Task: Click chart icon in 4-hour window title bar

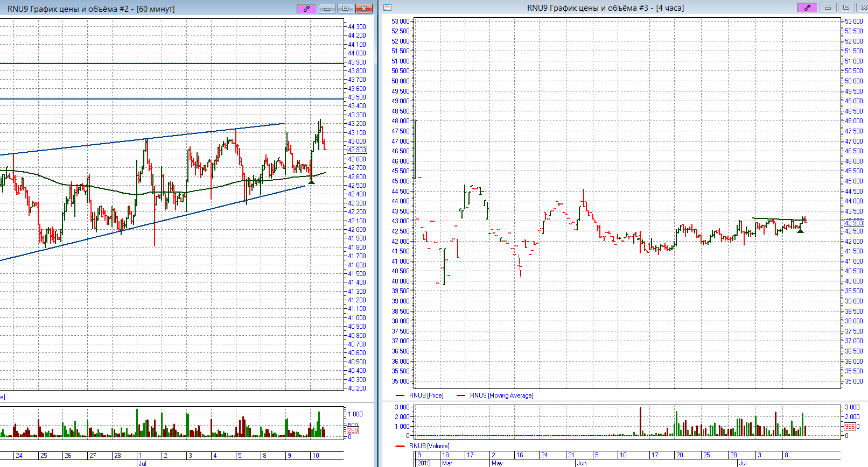Action: tap(388, 8)
